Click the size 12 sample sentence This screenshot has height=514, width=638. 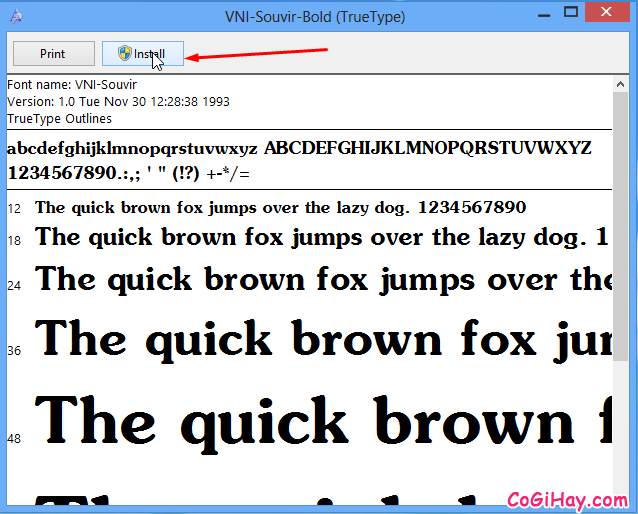point(281,208)
